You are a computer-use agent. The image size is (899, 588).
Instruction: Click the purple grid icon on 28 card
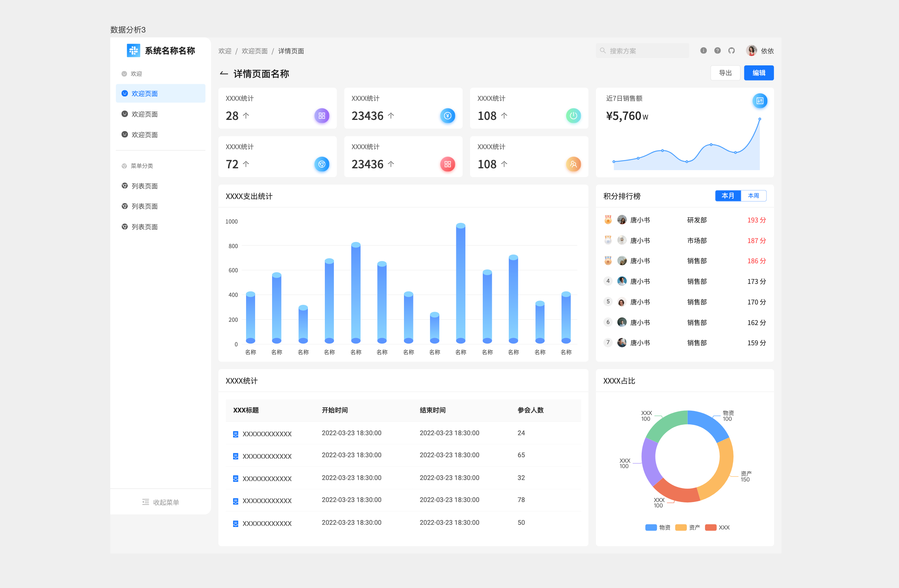pyautogui.click(x=322, y=116)
